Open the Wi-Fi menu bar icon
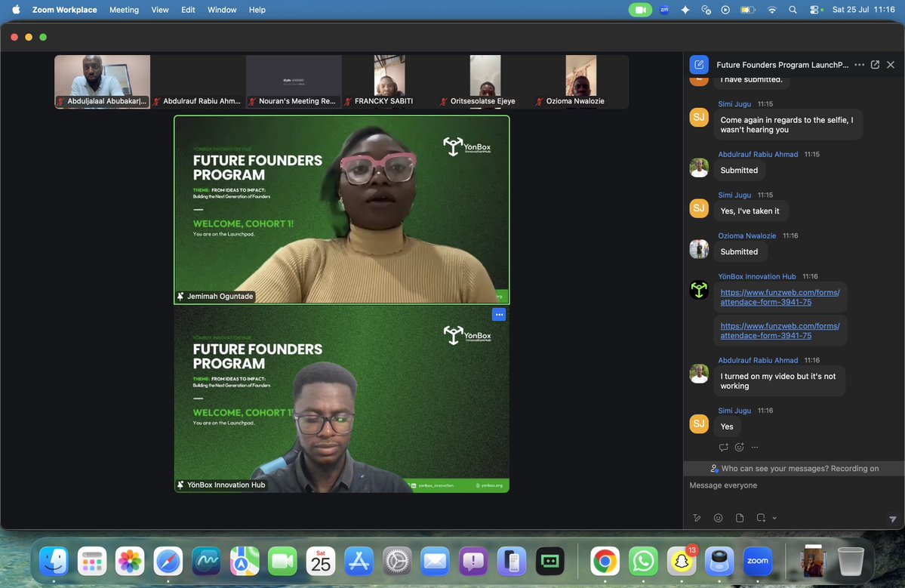 point(771,10)
